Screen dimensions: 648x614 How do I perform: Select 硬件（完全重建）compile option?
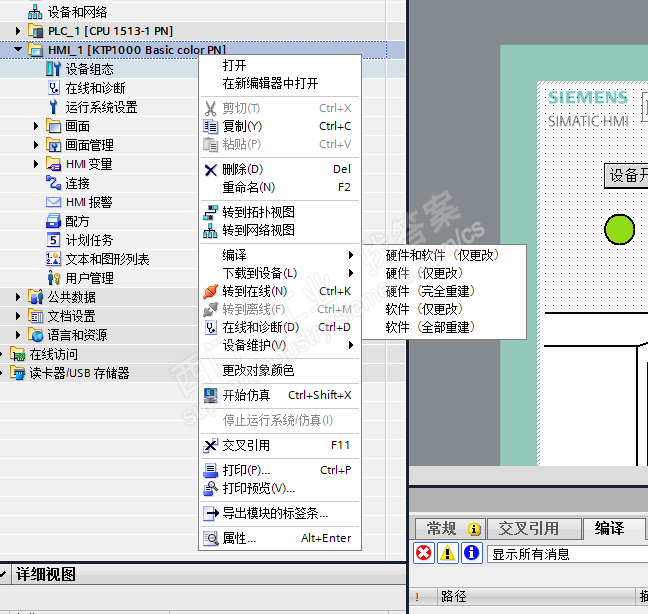pos(444,291)
